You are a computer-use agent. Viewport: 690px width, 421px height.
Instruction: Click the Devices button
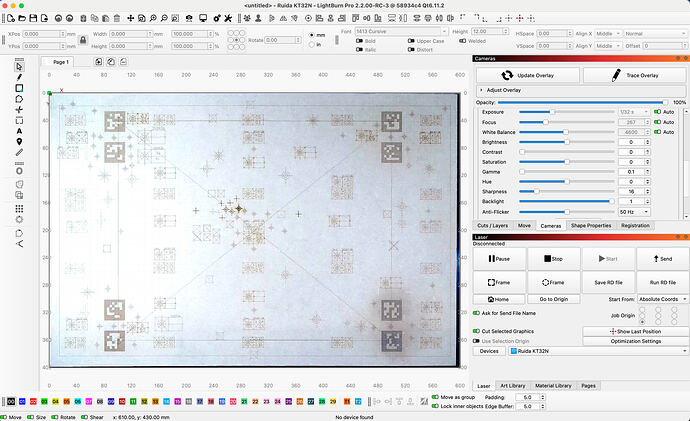point(489,351)
